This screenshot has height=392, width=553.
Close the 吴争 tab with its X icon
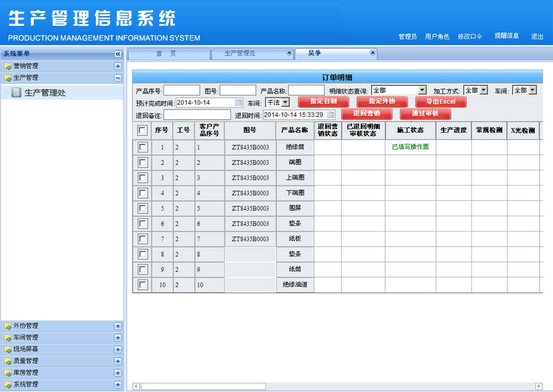click(372, 53)
